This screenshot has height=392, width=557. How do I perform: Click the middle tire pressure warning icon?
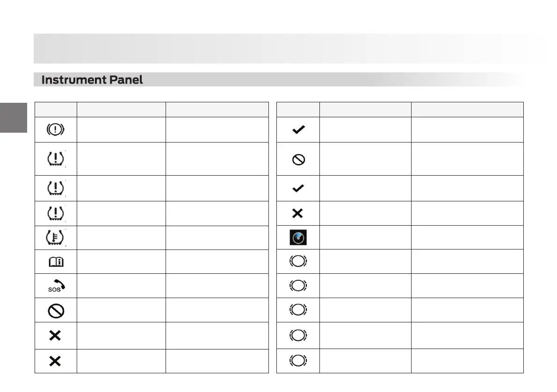pos(55,188)
